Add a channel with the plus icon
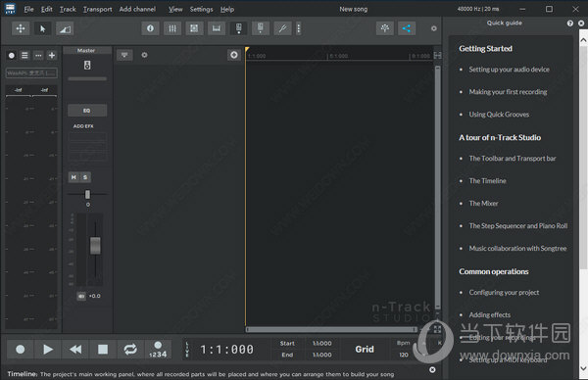The width and height of the screenshot is (588, 380). [52, 56]
